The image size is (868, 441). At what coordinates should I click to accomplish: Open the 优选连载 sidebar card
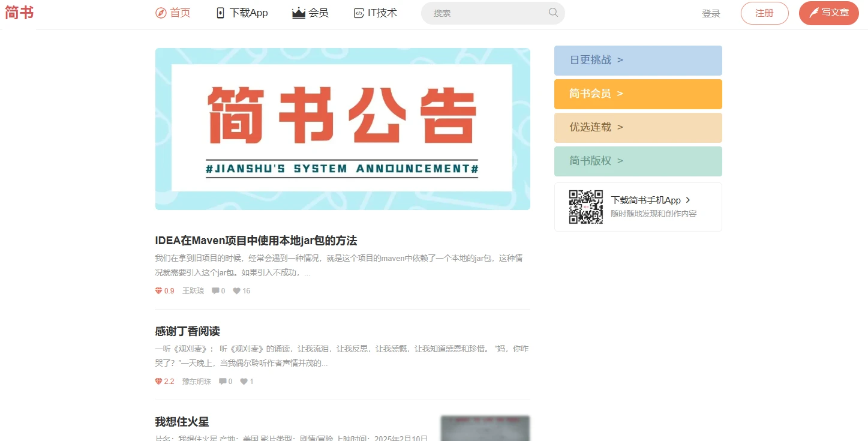tap(638, 128)
